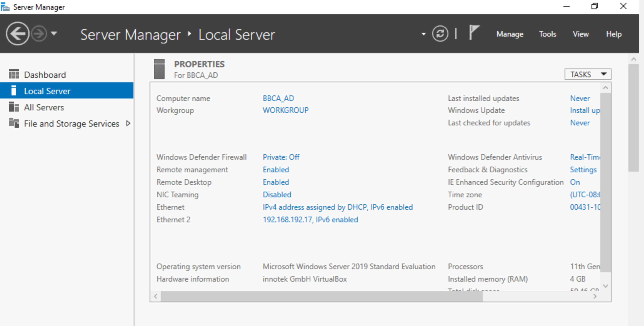Click the horizontal scrollbar left arrow
The image size is (644, 326).
[155, 296]
